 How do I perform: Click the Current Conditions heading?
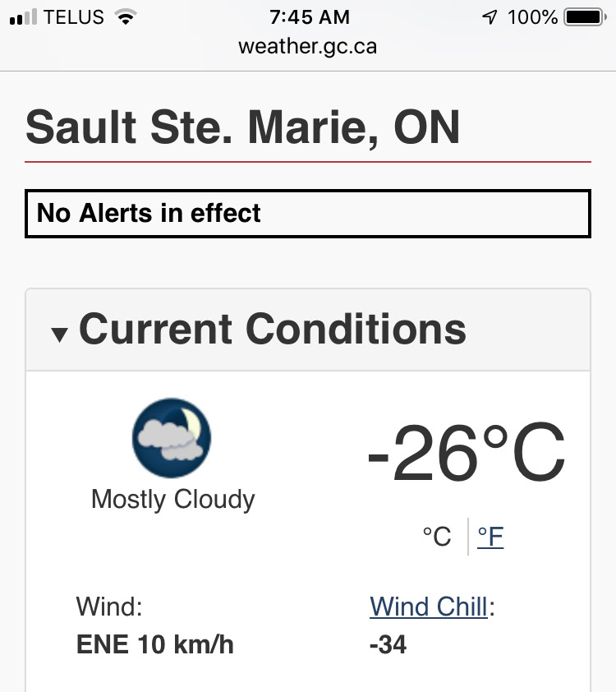272,330
